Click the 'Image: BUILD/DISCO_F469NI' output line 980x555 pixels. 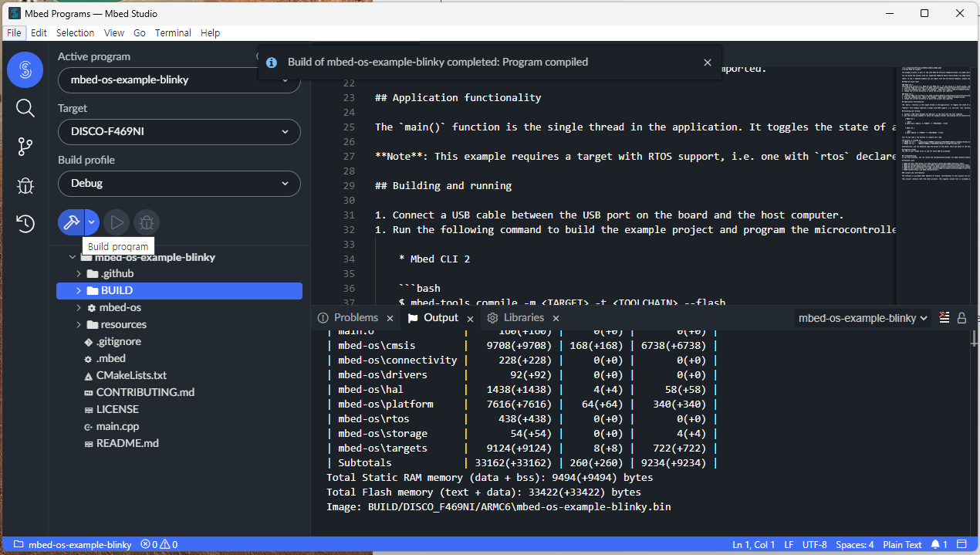coord(498,507)
